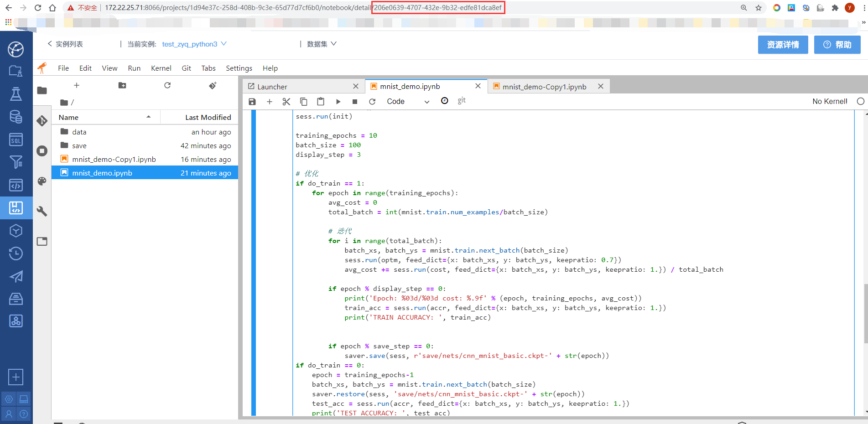Close the mnist_demo.ipynb tab
The width and height of the screenshot is (868, 424).
point(478,86)
